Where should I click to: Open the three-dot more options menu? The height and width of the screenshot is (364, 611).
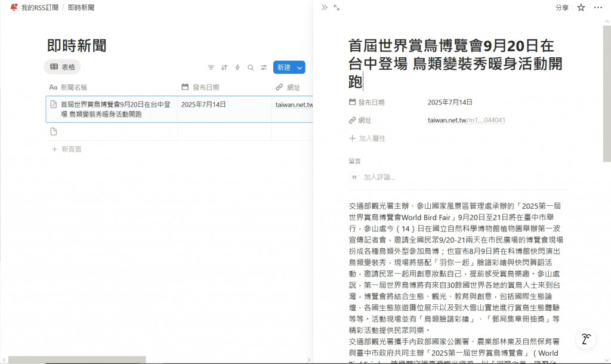pyautogui.click(x=598, y=7)
